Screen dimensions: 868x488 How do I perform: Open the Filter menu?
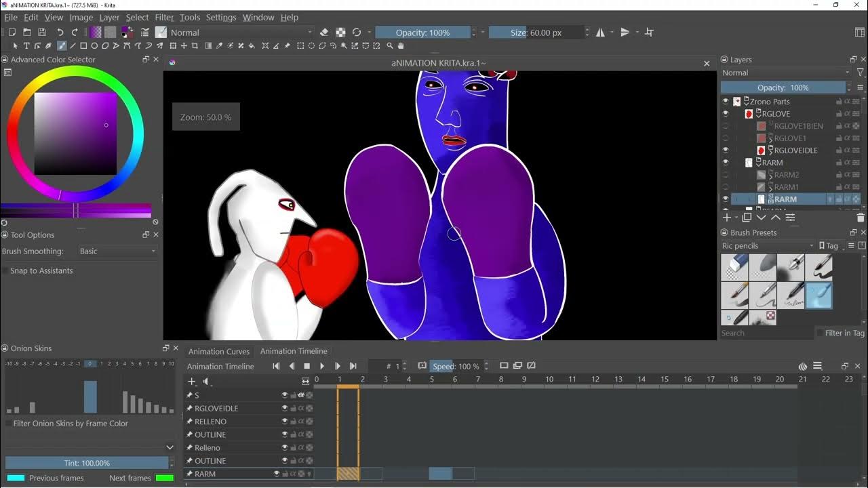(x=165, y=17)
